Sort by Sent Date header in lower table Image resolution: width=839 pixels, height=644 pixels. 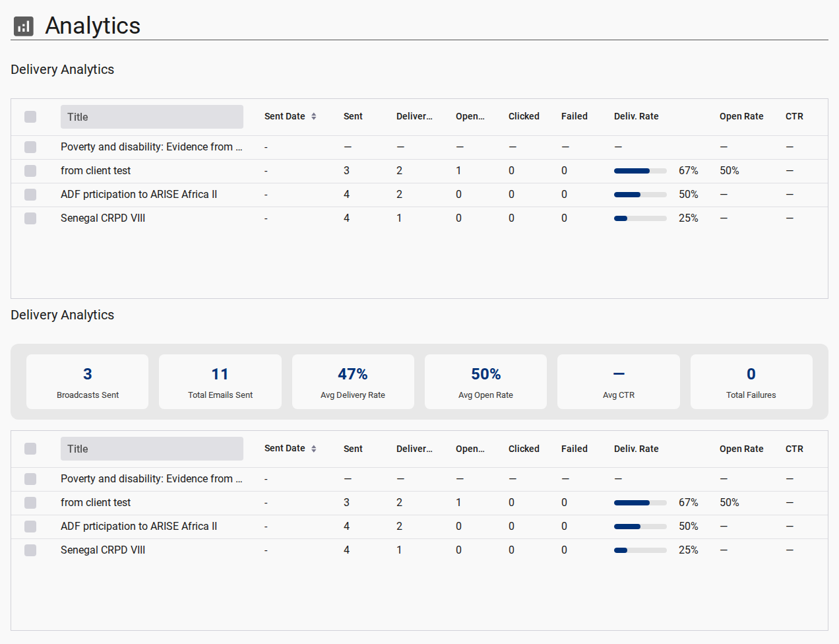coord(285,448)
